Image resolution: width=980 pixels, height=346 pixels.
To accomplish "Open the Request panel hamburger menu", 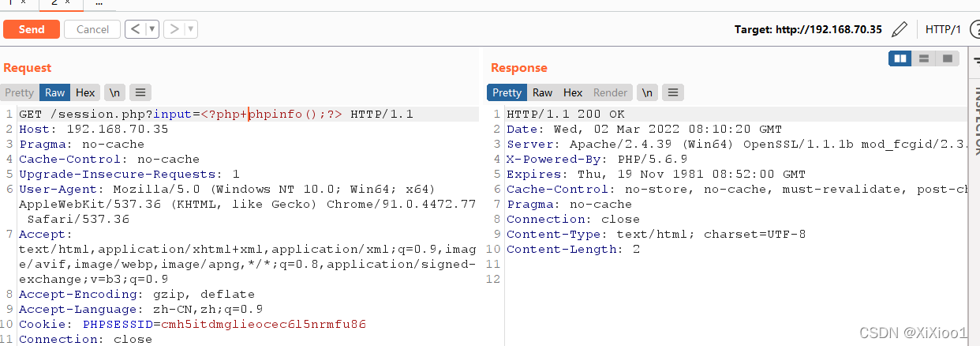I will (x=140, y=92).
